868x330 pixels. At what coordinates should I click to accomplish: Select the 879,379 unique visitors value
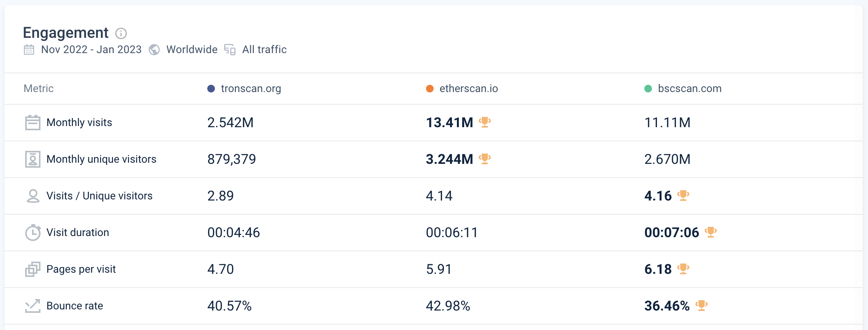pyautogui.click(x=232, y=159)
